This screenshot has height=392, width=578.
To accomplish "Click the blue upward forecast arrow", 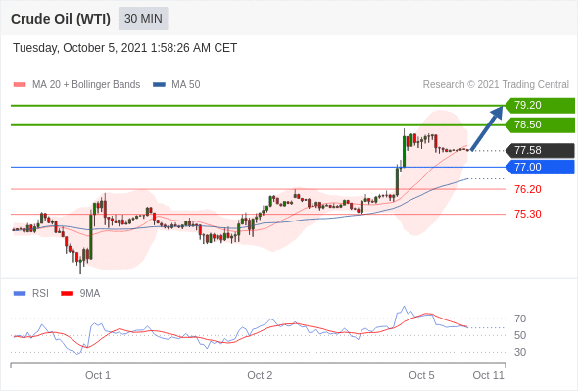I will click(487, 128).
